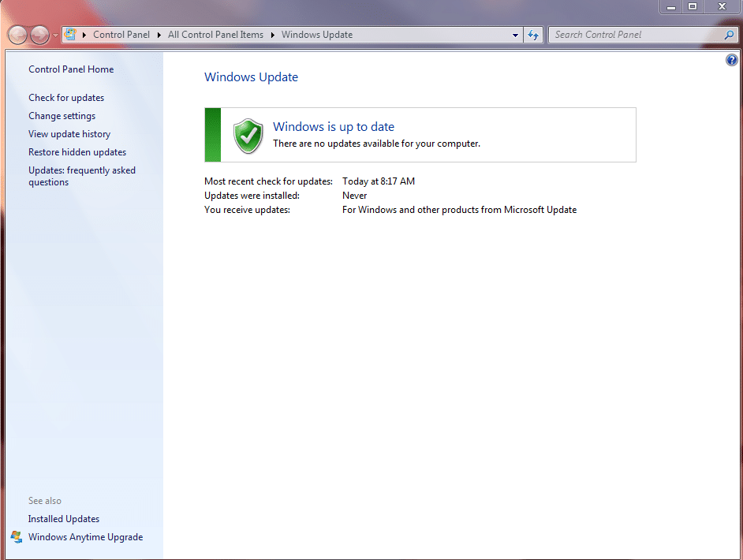Select the Control Panel breadcrumb segment

[x=121, y=35]
